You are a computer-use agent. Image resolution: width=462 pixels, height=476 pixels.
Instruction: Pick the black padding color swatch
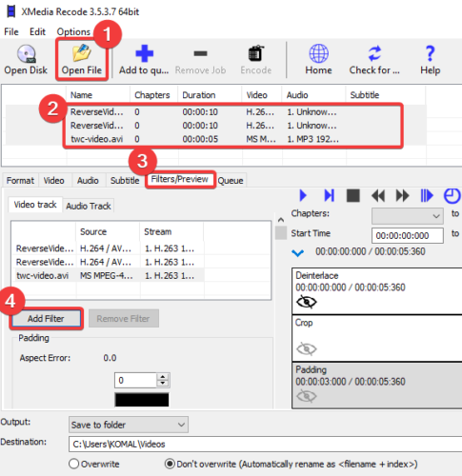pyautogui.click(x=142, y=400)
